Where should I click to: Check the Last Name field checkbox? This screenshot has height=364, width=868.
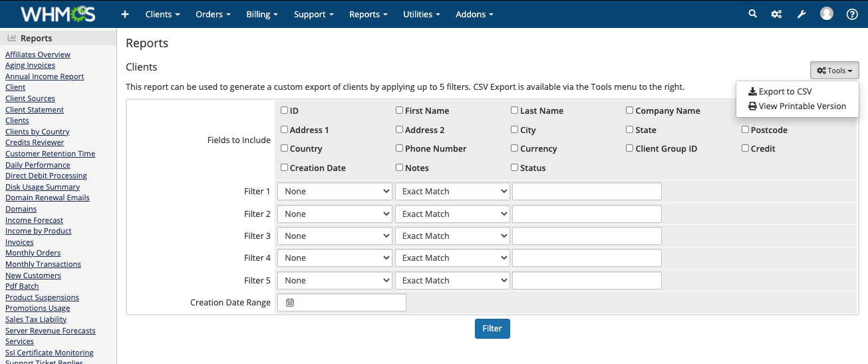[515, 110]
